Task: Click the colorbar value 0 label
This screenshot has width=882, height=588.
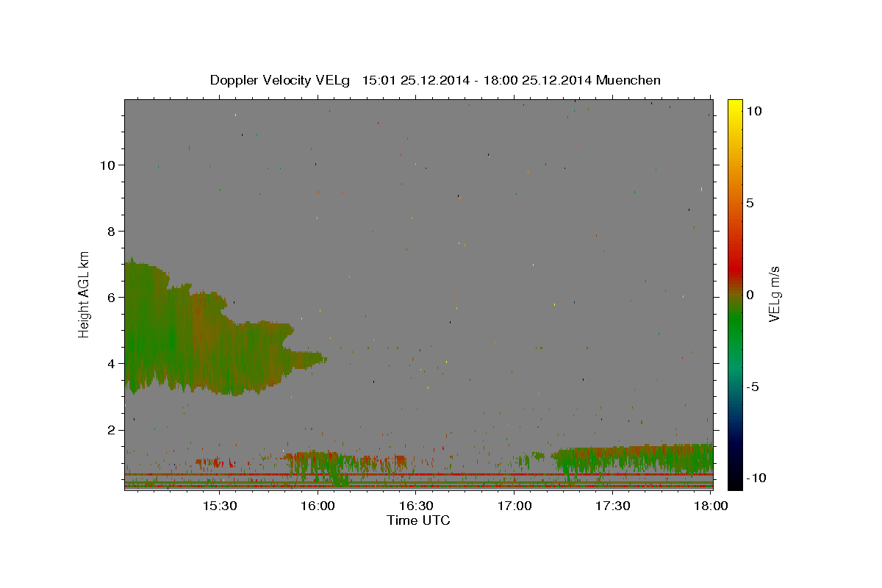Action: 750,295
